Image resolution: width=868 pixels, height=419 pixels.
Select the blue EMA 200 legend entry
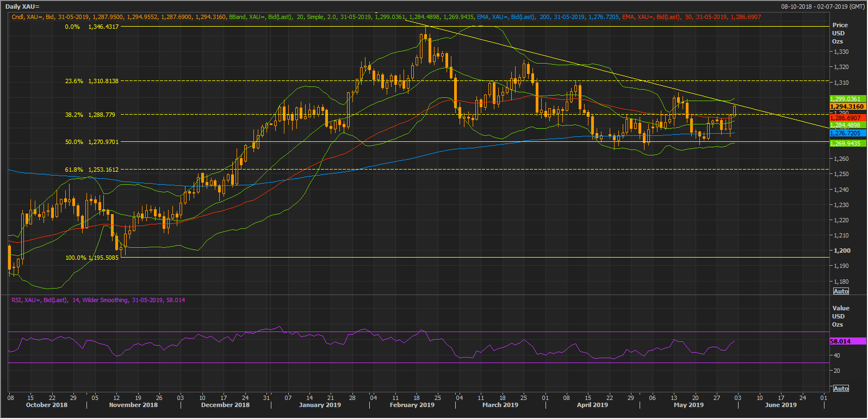(548, 17)
